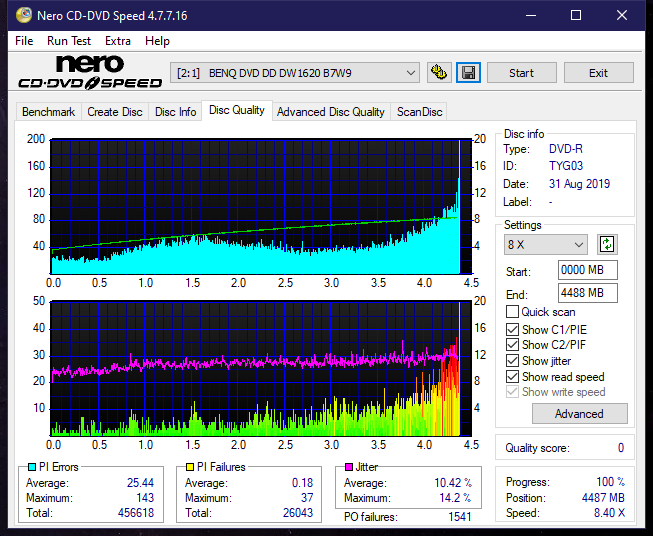The width and height of the screenshot is (653, 536).
Task: Minimize the Nero window
Action: click(531, 15)
